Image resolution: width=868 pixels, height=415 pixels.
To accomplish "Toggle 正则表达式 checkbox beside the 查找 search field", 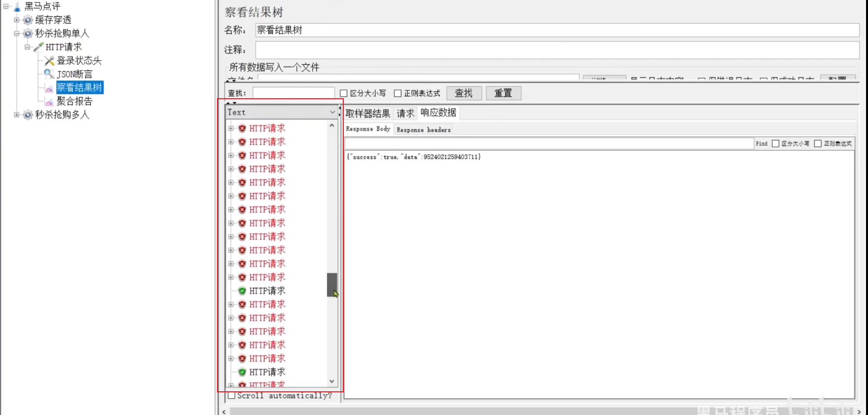I will click(x=398, y=93).
